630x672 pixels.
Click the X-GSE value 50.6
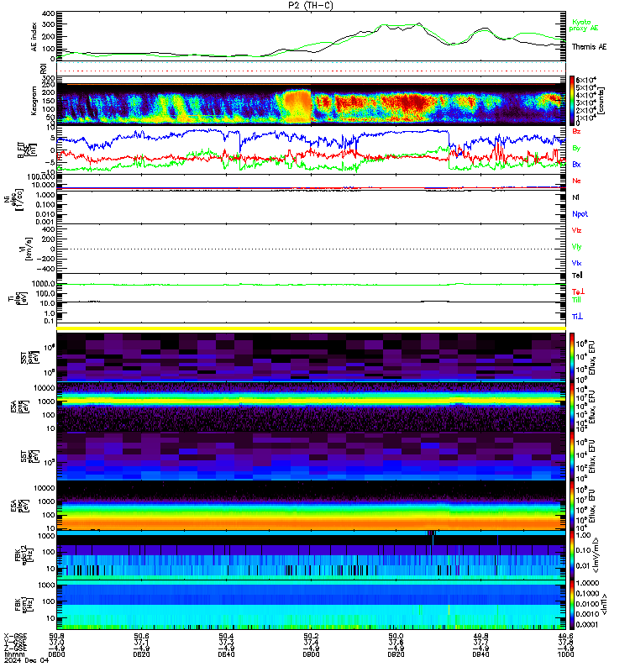pos(141,637)
